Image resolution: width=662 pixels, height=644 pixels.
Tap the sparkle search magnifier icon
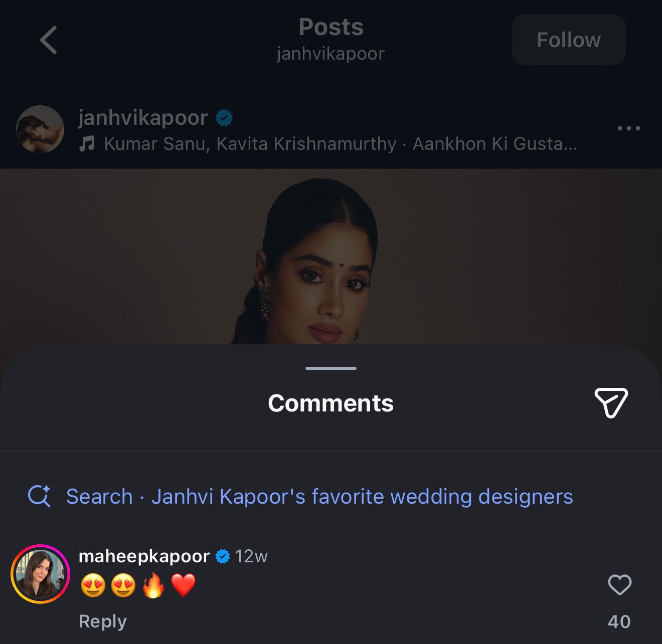(x=39, y=496)
